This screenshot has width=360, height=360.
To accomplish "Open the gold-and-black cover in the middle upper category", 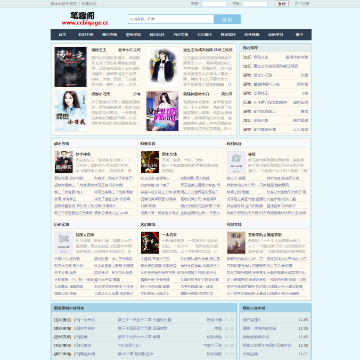I will (150, 162).
